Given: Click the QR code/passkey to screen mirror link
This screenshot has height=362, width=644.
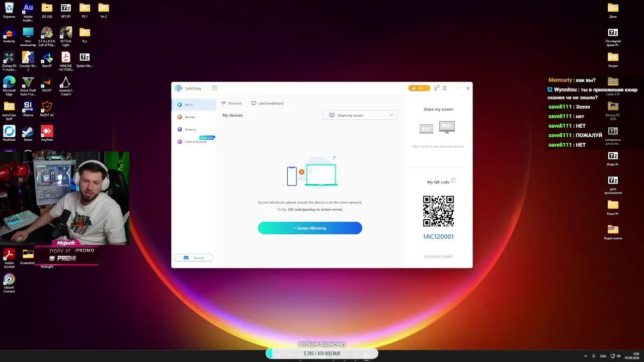Looking at the screenshot, I should click(x=315, y=209).
